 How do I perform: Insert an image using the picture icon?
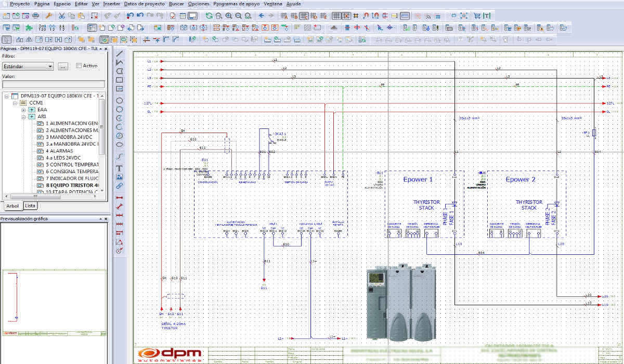(120, 177)
